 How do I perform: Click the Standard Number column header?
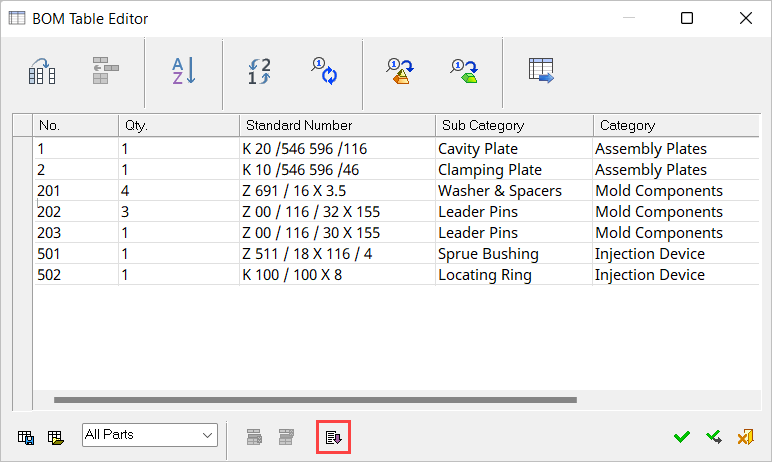pos(337,126)
